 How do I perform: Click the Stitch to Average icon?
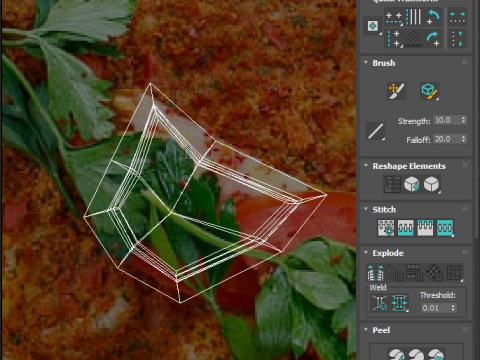pyautogui.click(x=406, y=228)
